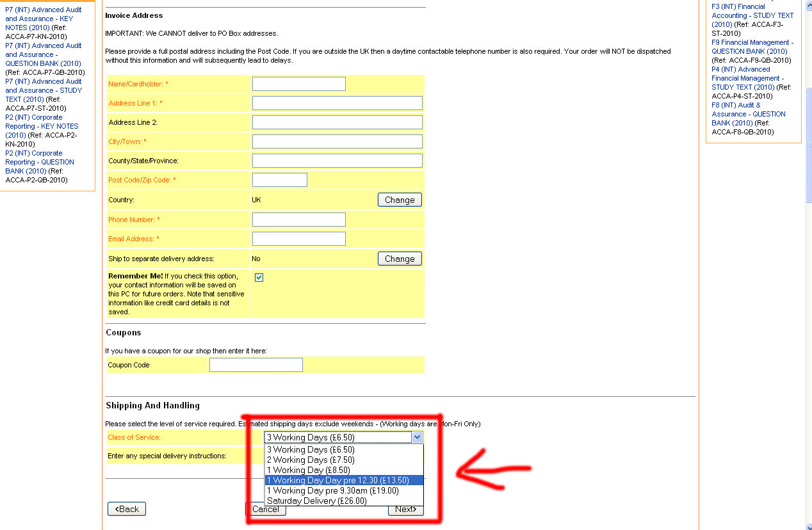Focus the Address Line 1 field
This screenshot has width=812, height=530.
coord(337,103)
